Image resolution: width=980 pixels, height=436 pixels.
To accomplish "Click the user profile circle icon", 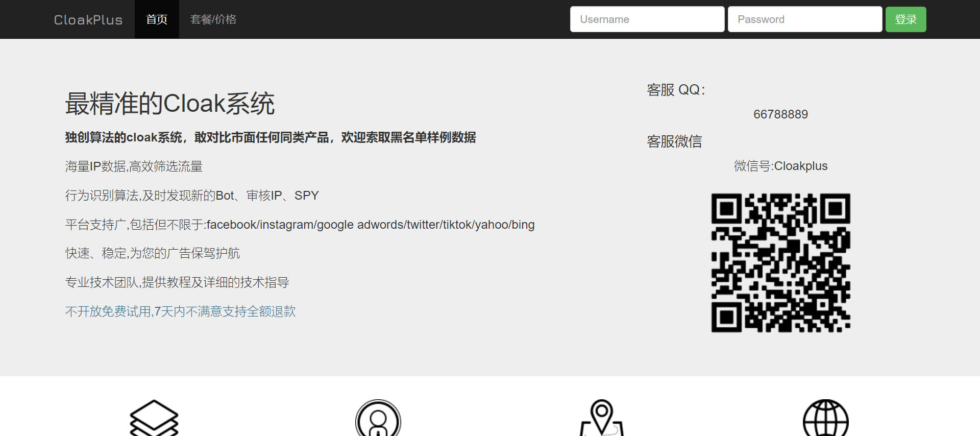I will tap(378, 418).
